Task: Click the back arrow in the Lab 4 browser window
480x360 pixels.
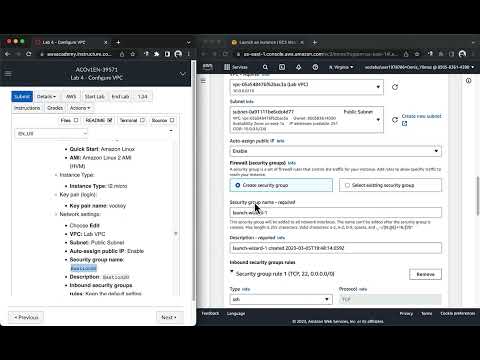Action: (x=7, y=54)
